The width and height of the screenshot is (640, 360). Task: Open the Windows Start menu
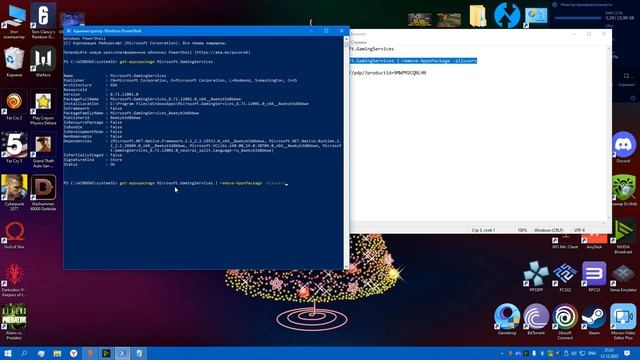[x=8, y=353]
